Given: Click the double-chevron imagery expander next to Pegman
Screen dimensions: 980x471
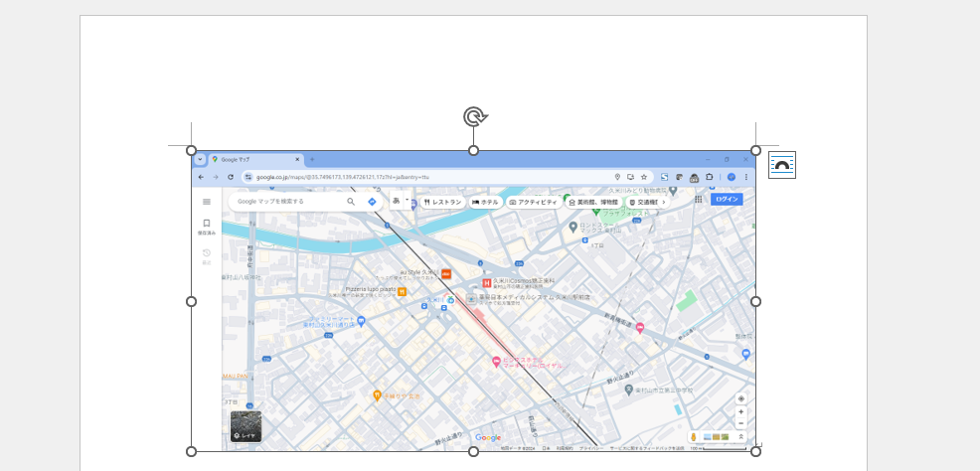Looking at the screenshot, I should 741,437.
